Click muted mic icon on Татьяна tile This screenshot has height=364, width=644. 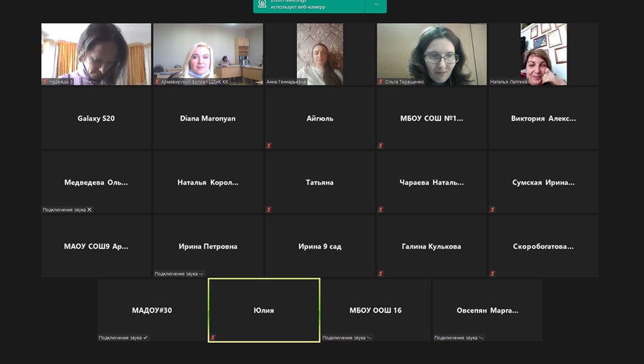(x=269, y=210)
